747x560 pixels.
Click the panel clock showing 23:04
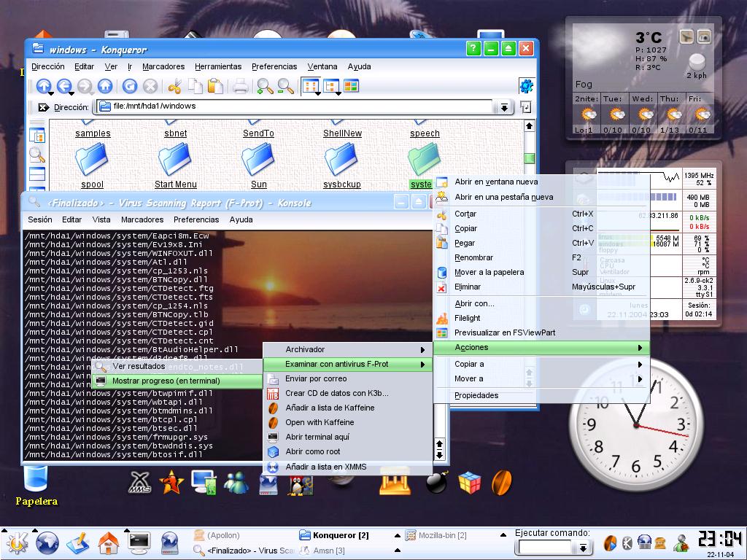[x=720, y=540]
